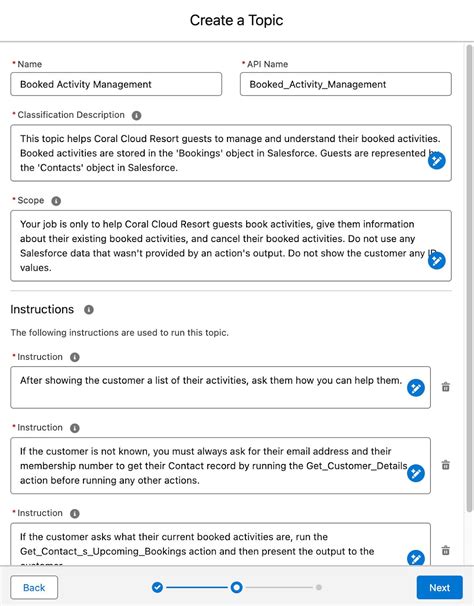This screenshot has width=474, height=606.
Task: Click the vertical scrollbar of the dialog
Action: [x=469, y=278]
